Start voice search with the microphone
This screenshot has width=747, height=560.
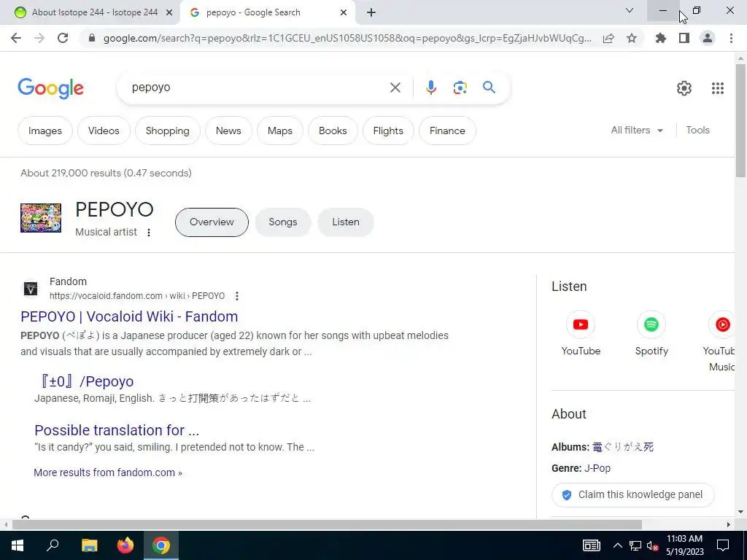point(430,87)
